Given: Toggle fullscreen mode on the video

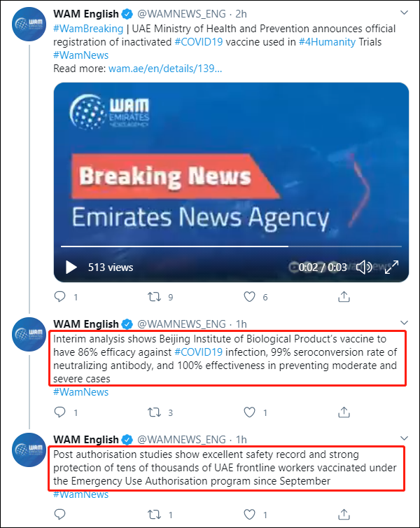Looking at the screenshot, I should [391, 267].
